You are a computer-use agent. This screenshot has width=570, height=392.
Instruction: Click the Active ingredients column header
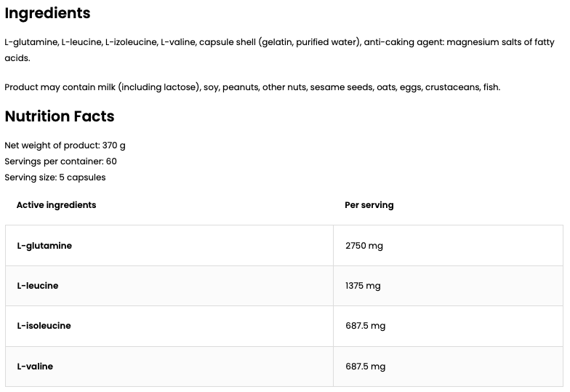tap(56, 205)
